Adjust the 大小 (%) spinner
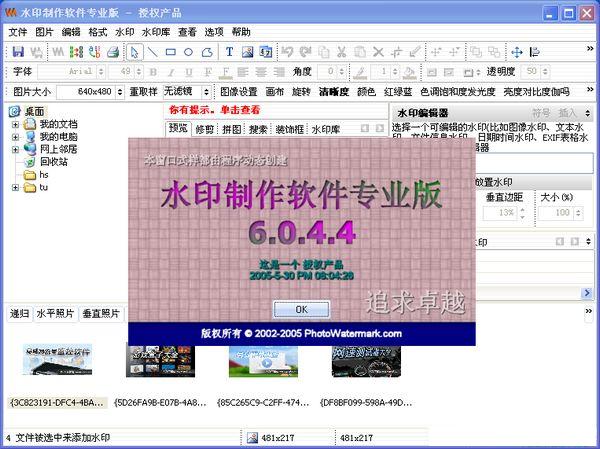The width and height of the screenshot is (600, 449). (x=579, y=213)
